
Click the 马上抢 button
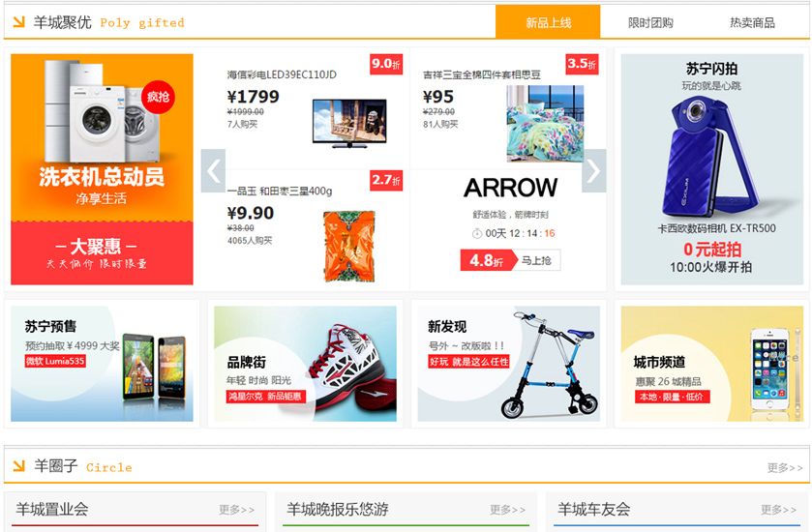[x=536, y=260]
